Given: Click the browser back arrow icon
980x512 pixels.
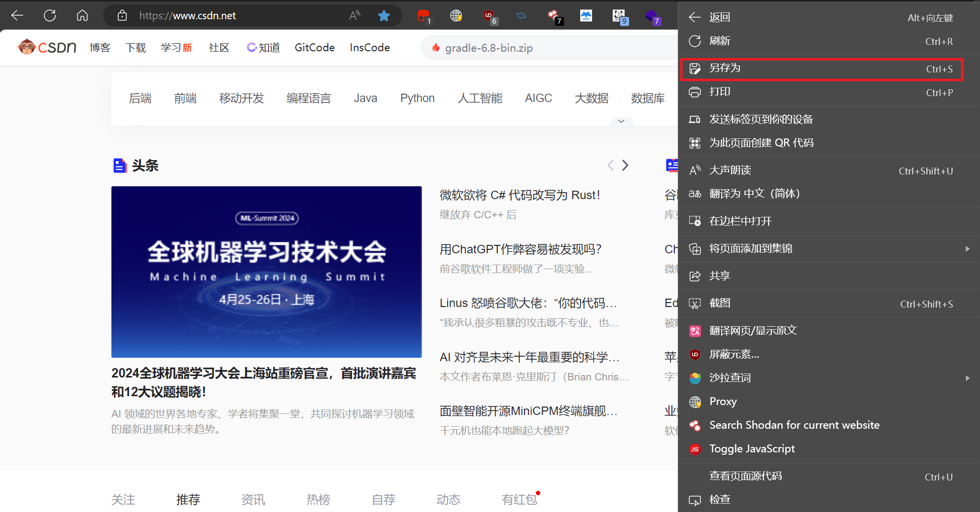Looking at the screenshot, I should click(x=17, y=16).
